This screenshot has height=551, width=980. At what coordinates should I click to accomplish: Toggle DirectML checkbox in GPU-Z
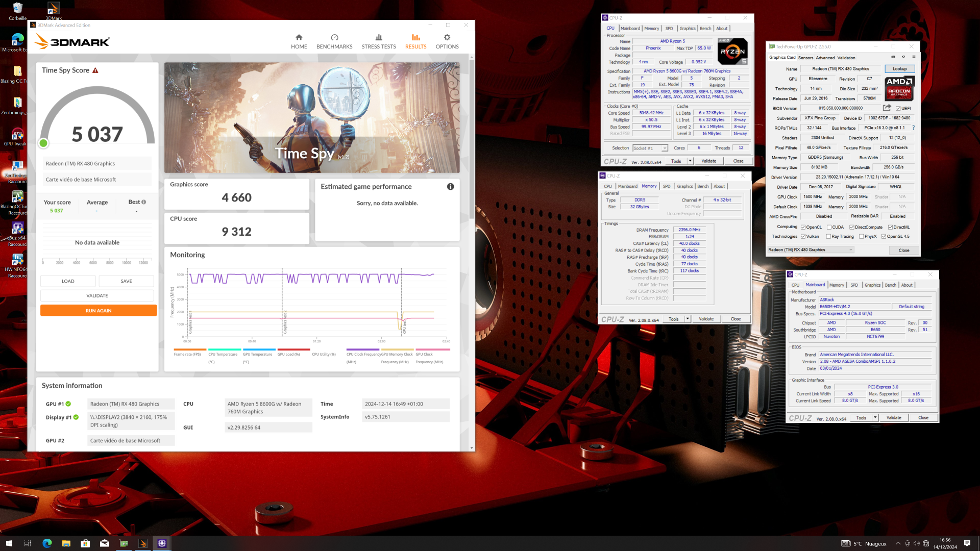click(890, 227)
